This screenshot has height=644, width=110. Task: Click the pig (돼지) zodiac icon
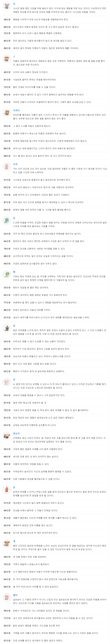tap(7, 597)
